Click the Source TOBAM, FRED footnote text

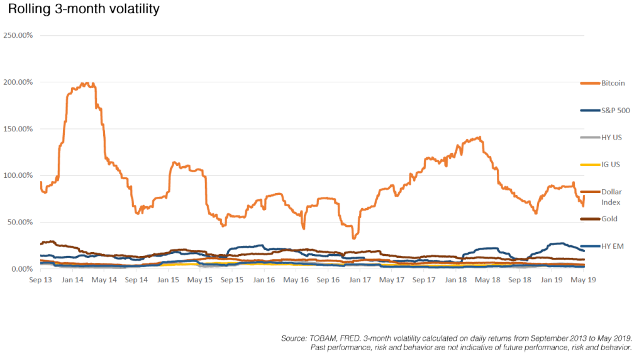pyautogui.click(x=457, y=343)
